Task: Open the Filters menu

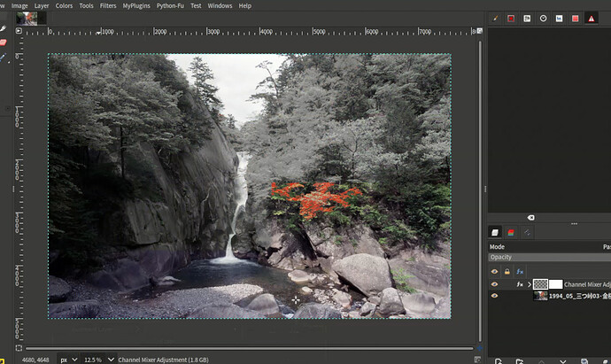Action: [x=108, y=6]
